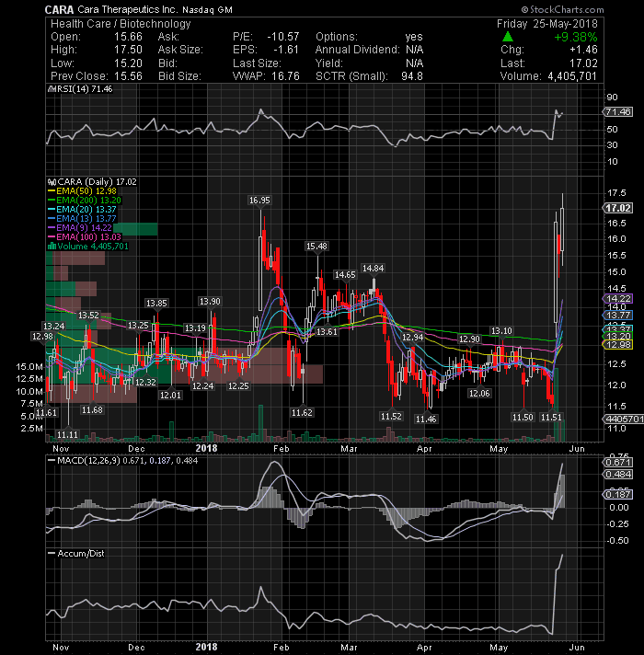Screen dimensions: 644x655
Task: Click the 11.11 November low label
Action: click(67, 435)
